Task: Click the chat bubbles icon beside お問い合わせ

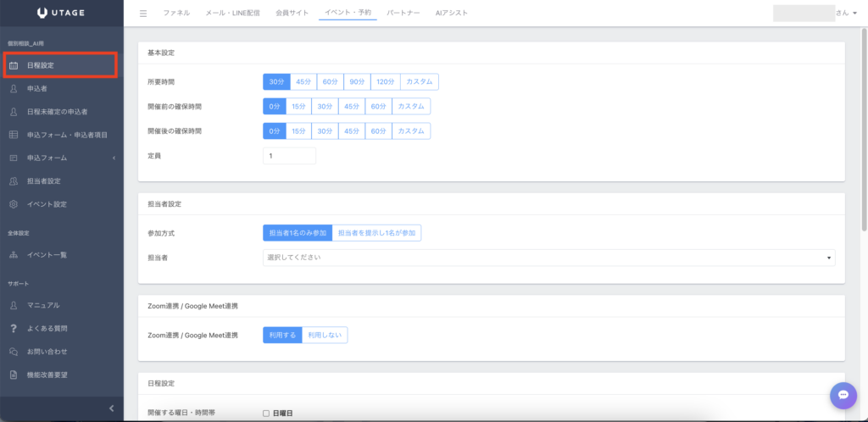Action: point(14,352)
